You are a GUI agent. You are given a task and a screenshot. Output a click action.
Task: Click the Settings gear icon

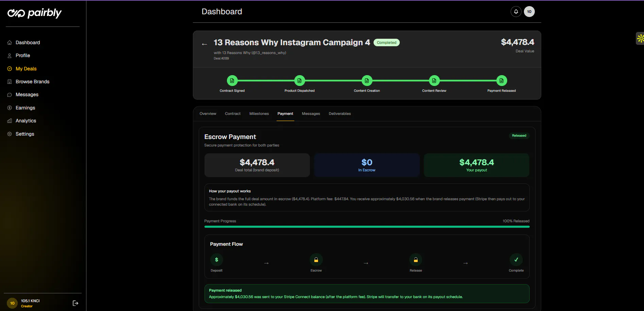point(10,134)
